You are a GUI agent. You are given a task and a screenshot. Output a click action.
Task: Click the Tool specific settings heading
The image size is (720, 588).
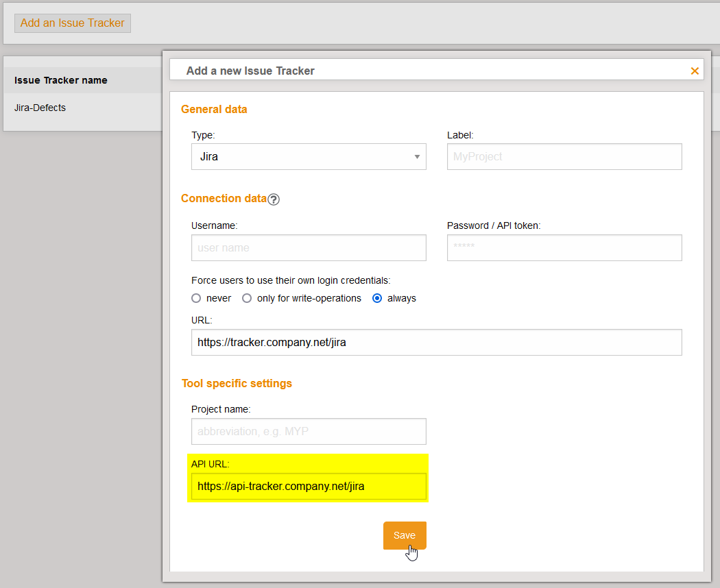[237, 383]
